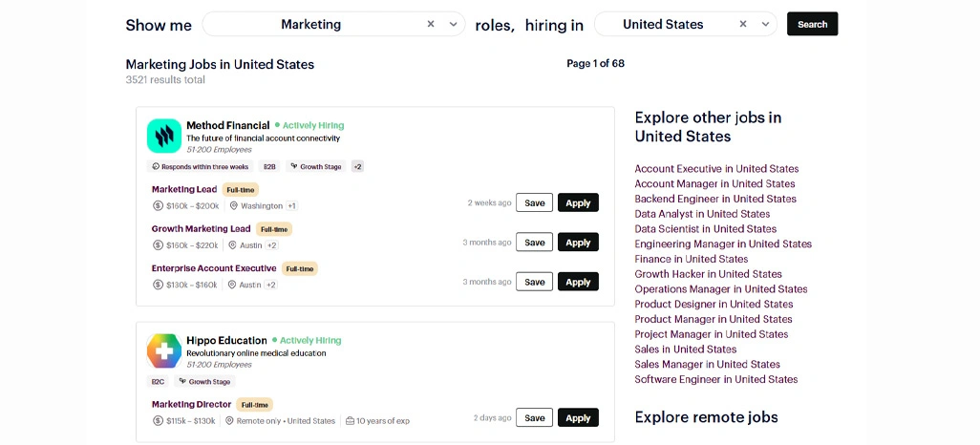Open Software Engineer in United States

pos(716,379)
